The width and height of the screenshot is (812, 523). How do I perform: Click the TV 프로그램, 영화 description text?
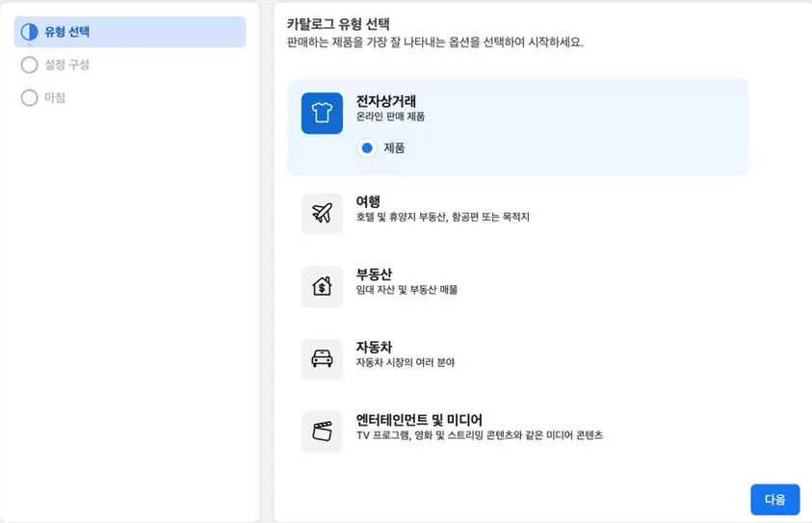tap(480, 435)
